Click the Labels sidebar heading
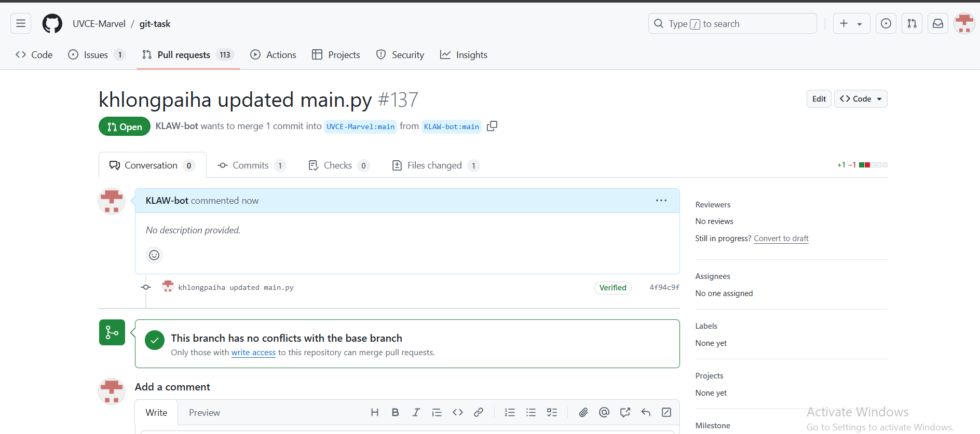 706,326
